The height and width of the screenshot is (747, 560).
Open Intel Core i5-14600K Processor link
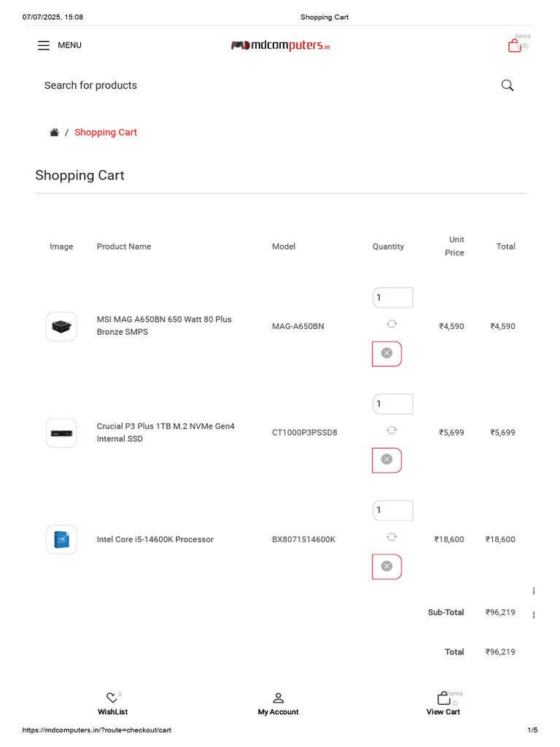tap(155, 539)
